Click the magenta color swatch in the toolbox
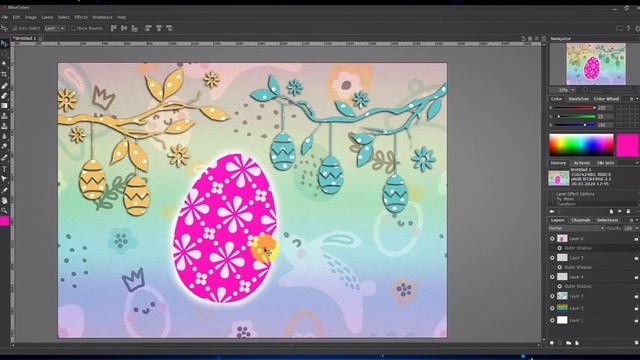Viewport: 640px width, 360px height. (4, 221)
